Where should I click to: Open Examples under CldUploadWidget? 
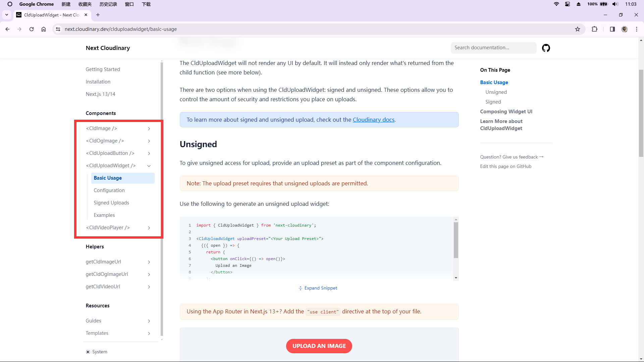click(x=104, y=215)
